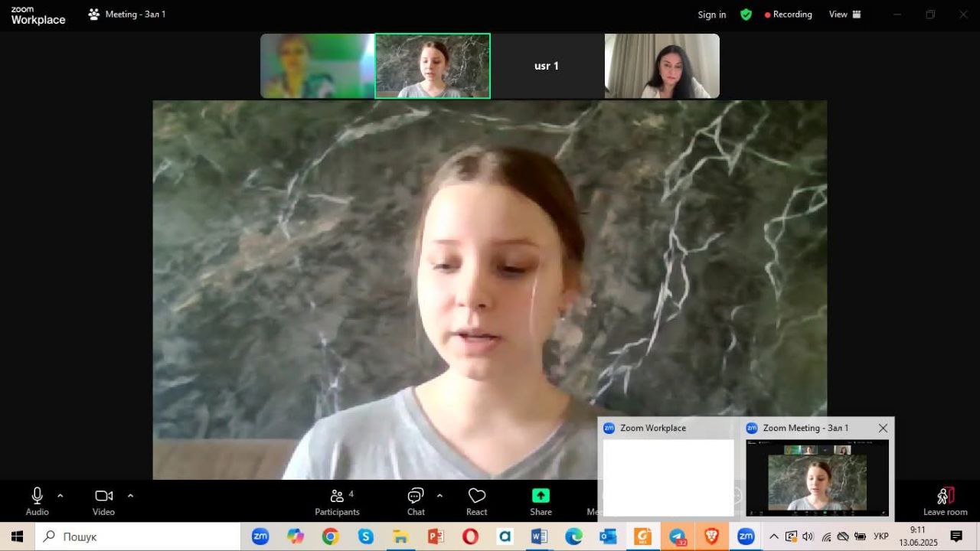This screenshot has width=980, height=551.
Task: Click the React heart icon
Action: 477,501
